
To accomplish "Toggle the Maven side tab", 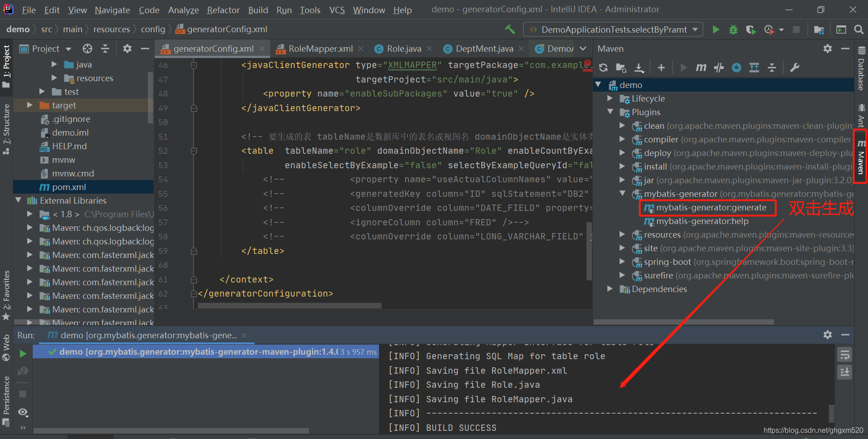I will click(x=861, y=156).
